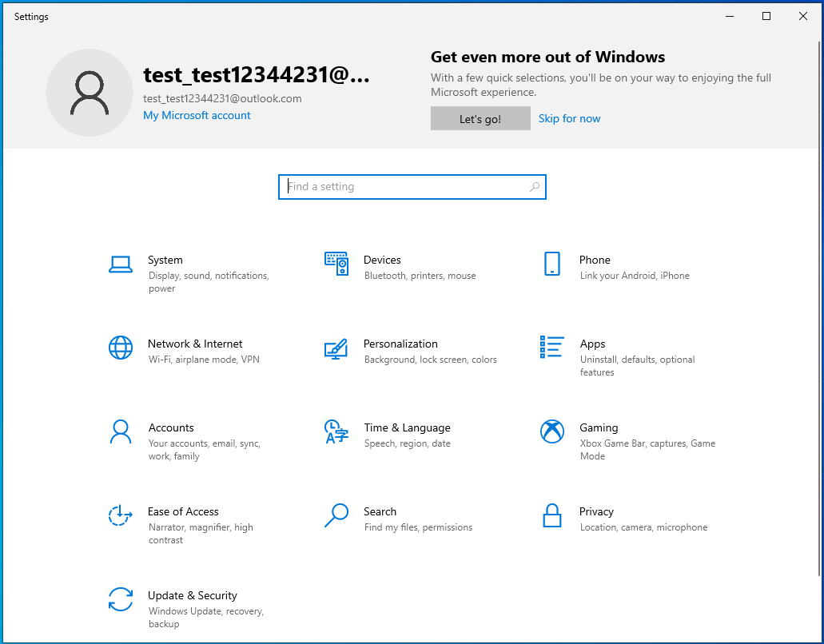This screenshot has height=644, width=824.
Task: Open Accounts settings title
Action: point(171,427)
